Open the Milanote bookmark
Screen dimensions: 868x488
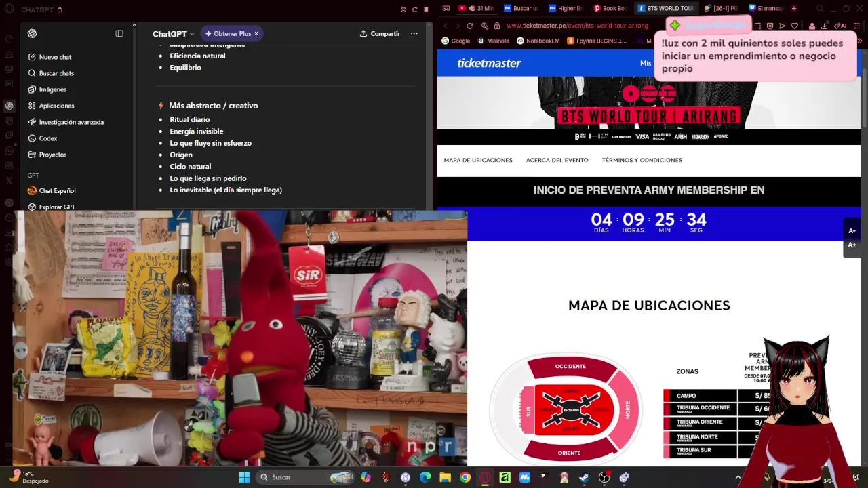493,41
